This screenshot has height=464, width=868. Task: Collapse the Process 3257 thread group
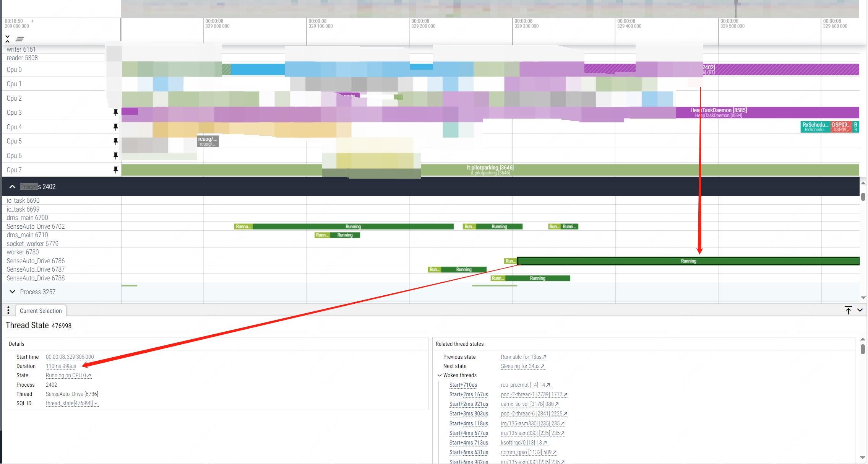coord(12,292)
